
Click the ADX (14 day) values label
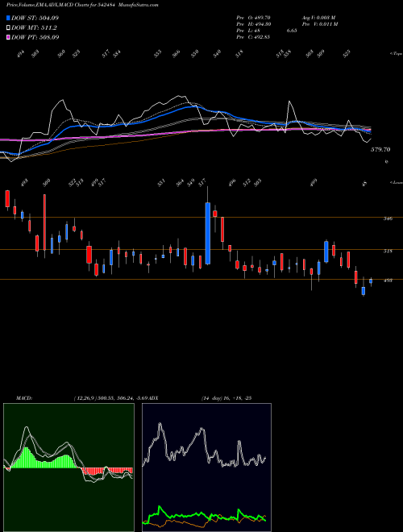click(226, 398)
